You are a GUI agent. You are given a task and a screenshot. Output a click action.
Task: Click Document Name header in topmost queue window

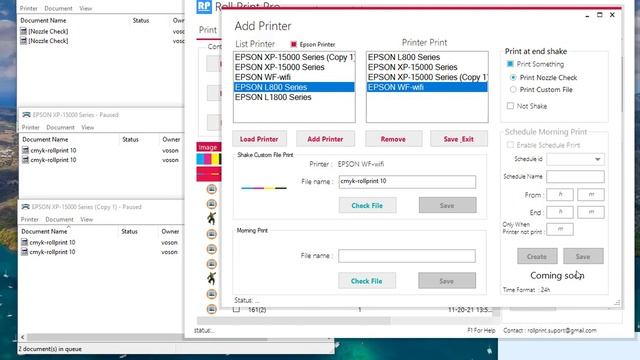(x=43, y=20)
